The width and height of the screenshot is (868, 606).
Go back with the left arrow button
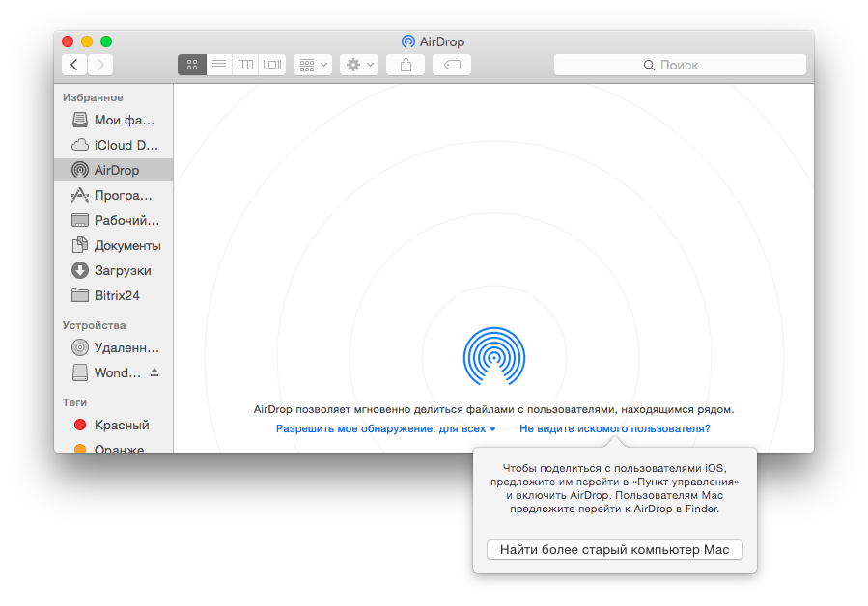point(74,65)
